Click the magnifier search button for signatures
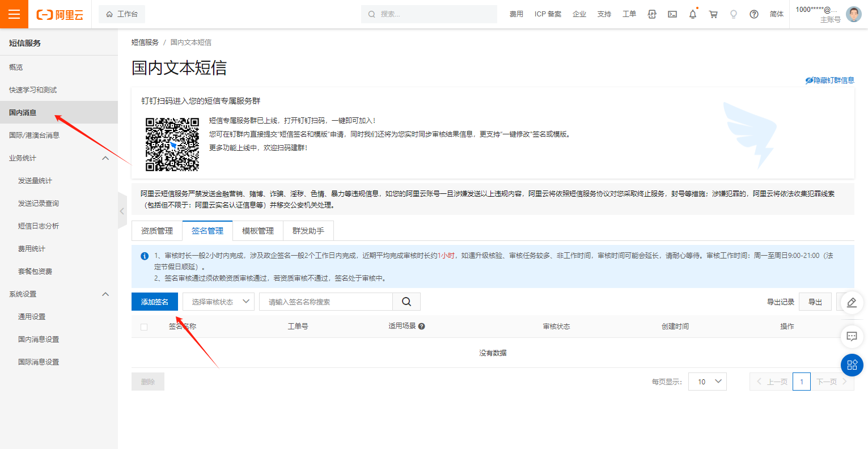The image size is (868, 449). point(407,302)
